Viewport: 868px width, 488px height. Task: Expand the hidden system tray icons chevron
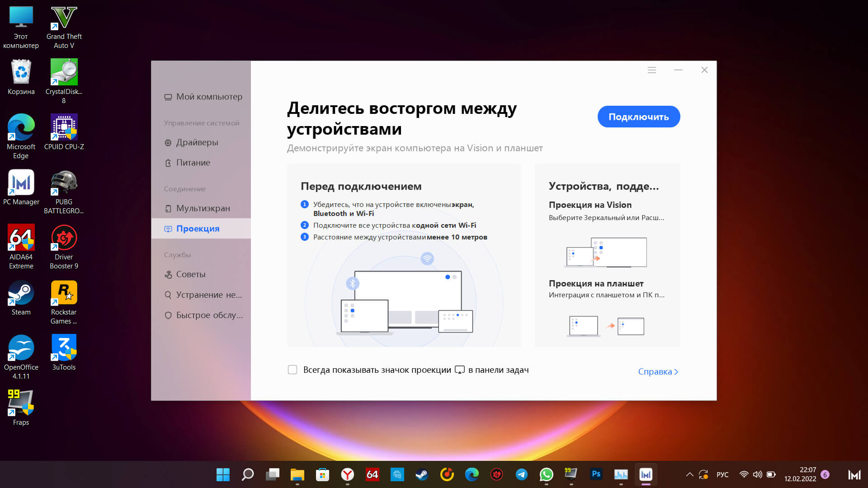click(x=689, y=474)
